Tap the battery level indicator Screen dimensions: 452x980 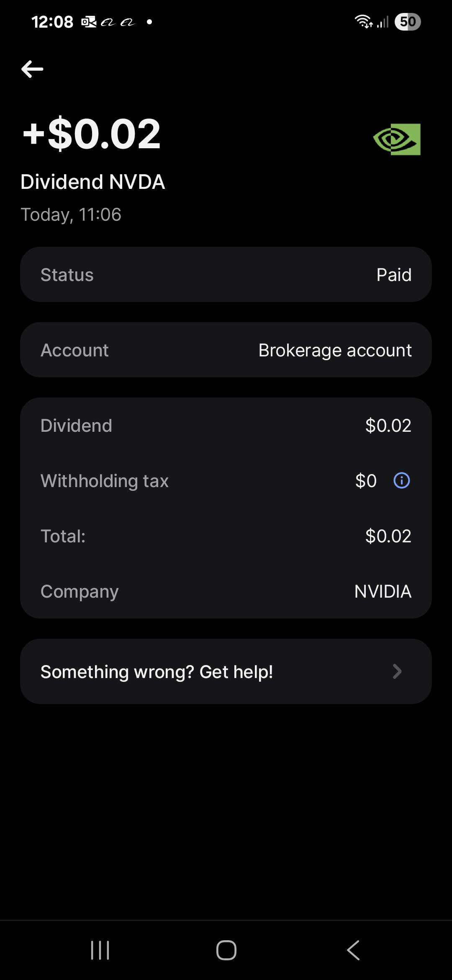408,21
